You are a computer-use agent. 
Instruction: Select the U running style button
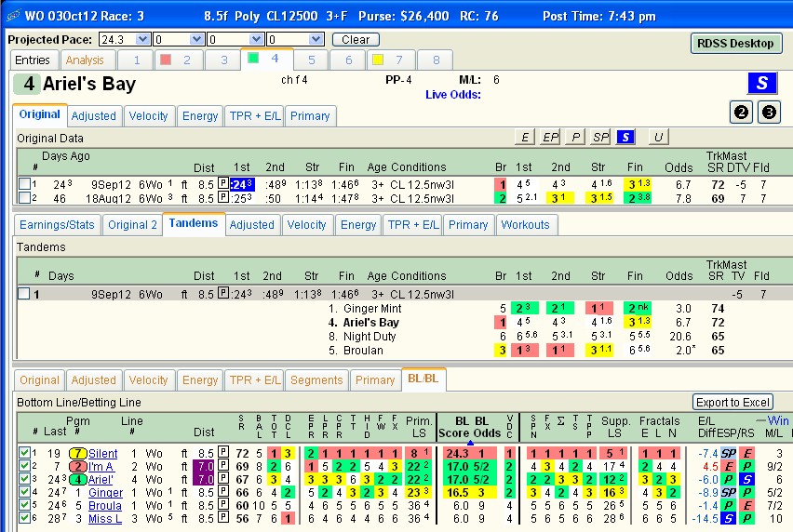tap(658, 137)
